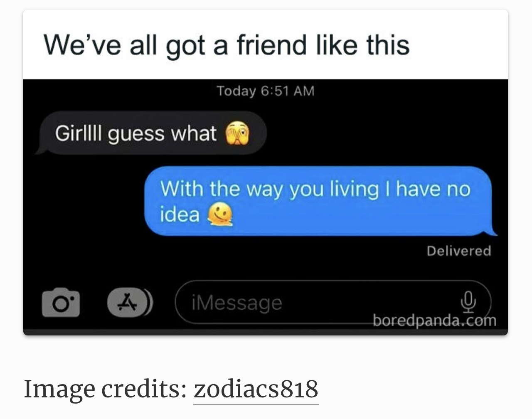Click the face-peeking emoji in gray bubble

237,133
